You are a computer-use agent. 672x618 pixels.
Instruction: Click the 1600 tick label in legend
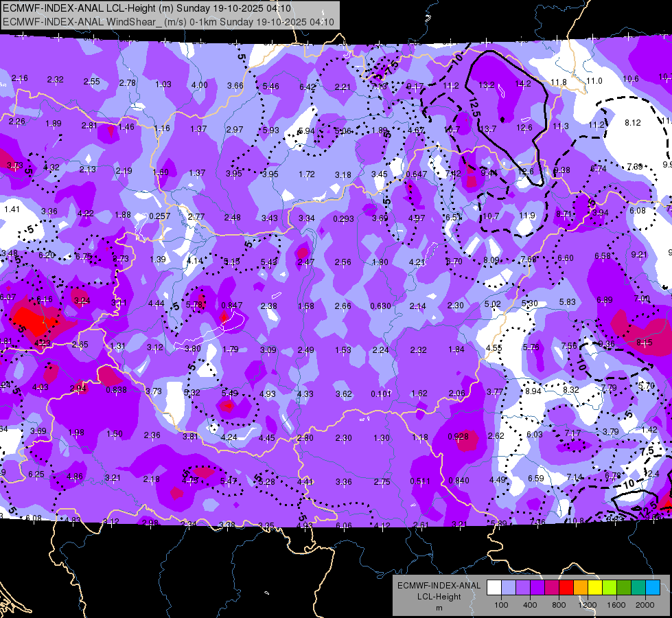[616, 605]
